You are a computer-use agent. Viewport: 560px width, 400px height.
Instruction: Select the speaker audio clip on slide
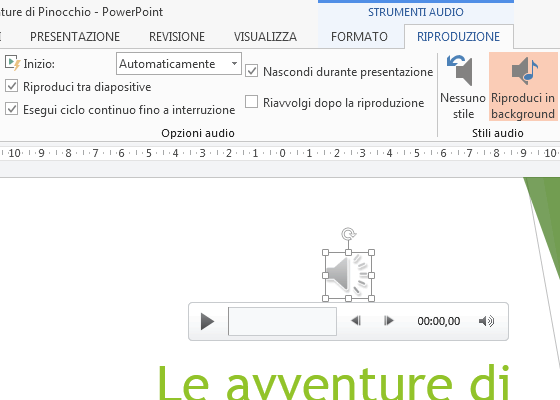click(x=348, y=275)
